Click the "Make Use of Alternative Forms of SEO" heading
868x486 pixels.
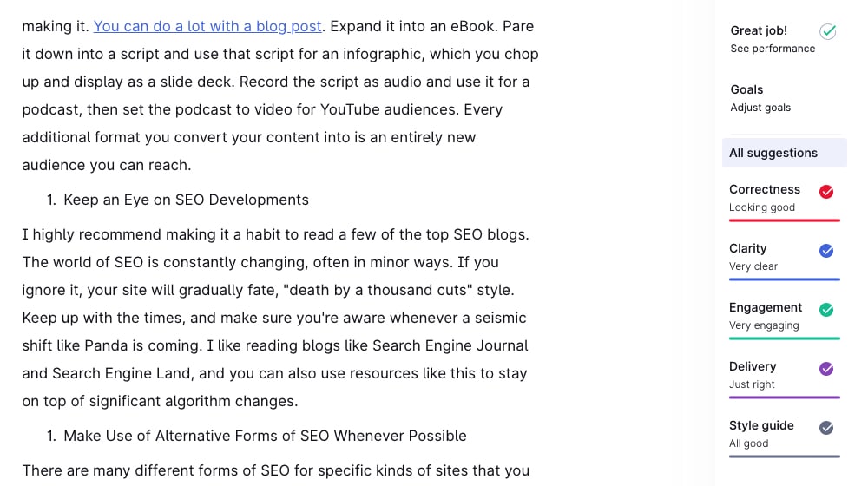click(265, 436)
